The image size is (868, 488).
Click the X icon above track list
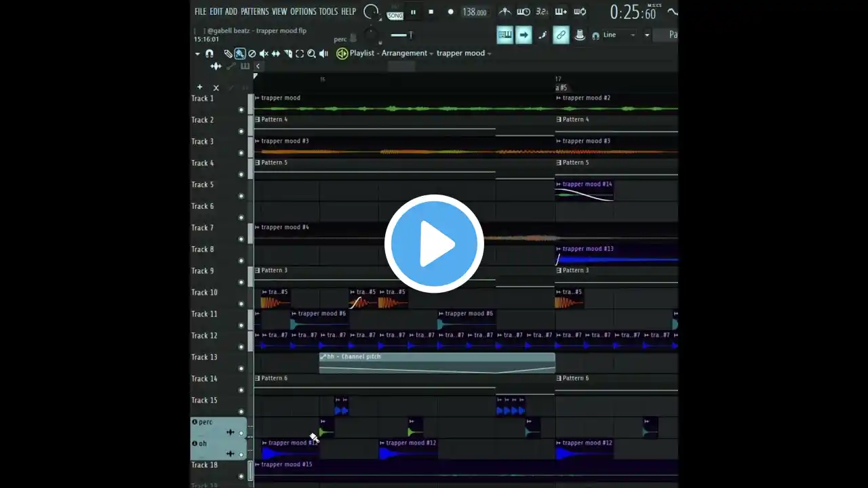[x=216, y=87]
